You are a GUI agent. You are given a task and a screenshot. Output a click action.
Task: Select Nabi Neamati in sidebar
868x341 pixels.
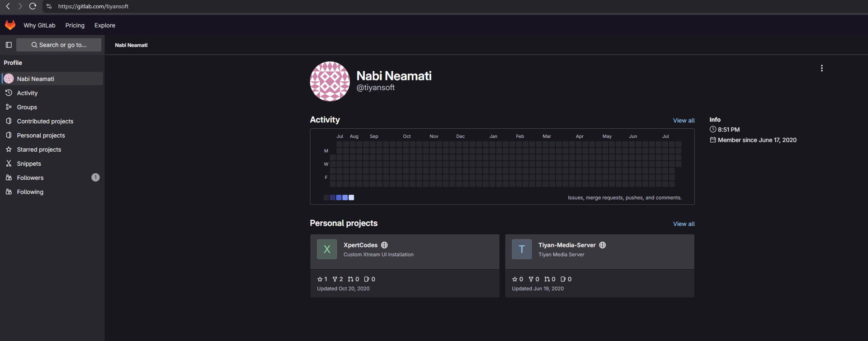point(52,79)
